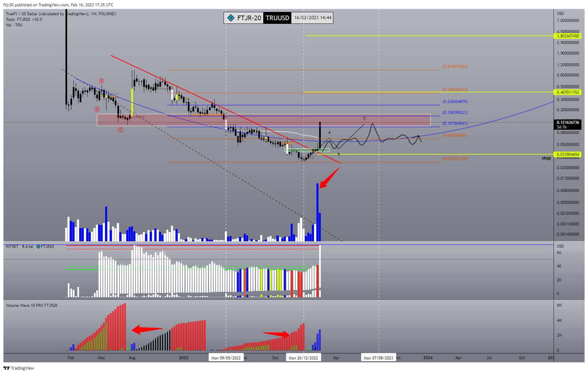
Task: Select the tallest blue volume bar
Action: pyautogui.click(x=317, y=212)
